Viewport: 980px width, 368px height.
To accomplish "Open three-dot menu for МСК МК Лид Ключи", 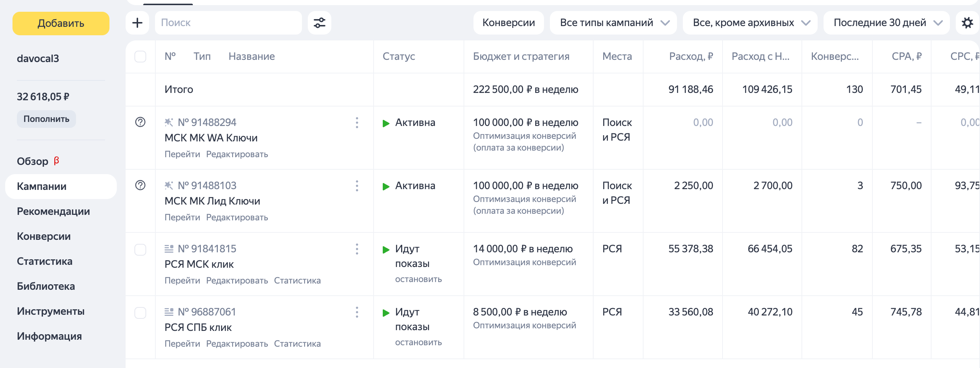I will (x=357, y=186).
